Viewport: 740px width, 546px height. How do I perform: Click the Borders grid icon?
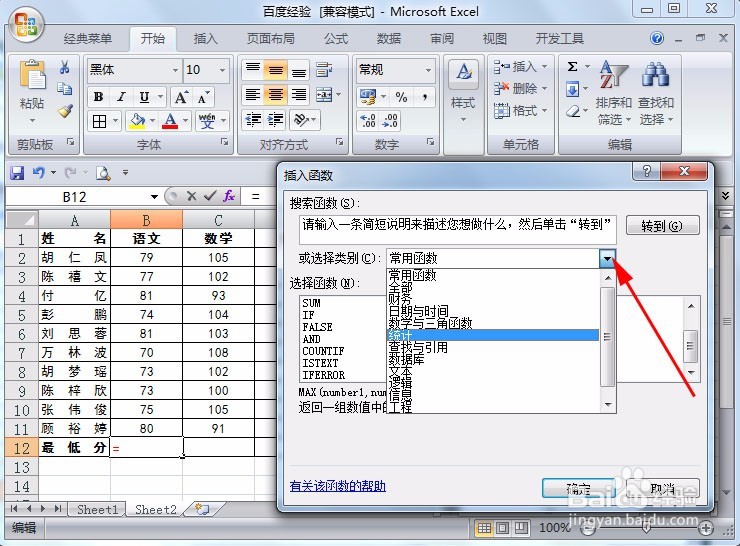(x=100, y=121)
